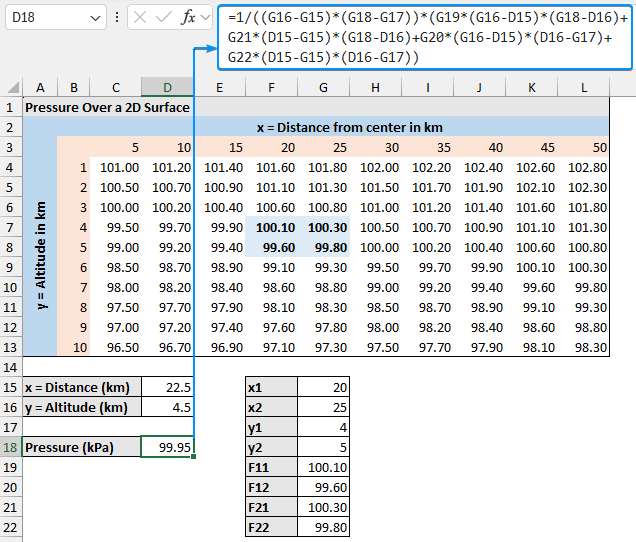Viewport: 636px width, 542px height.
Task: Click distance header value 50
Action: pyautogui.click(x=583, y=147)
